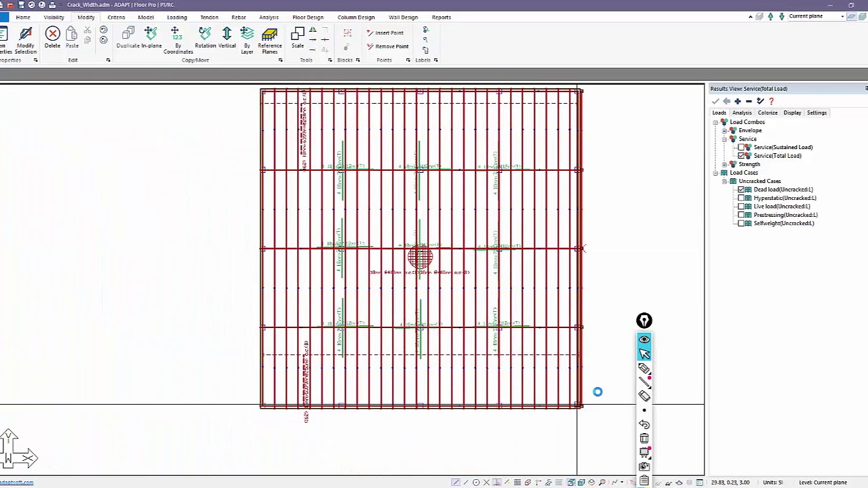The width and height of the screenshot is (868, 488).
Task: Select the Vertical move tool
Action: 227,37
